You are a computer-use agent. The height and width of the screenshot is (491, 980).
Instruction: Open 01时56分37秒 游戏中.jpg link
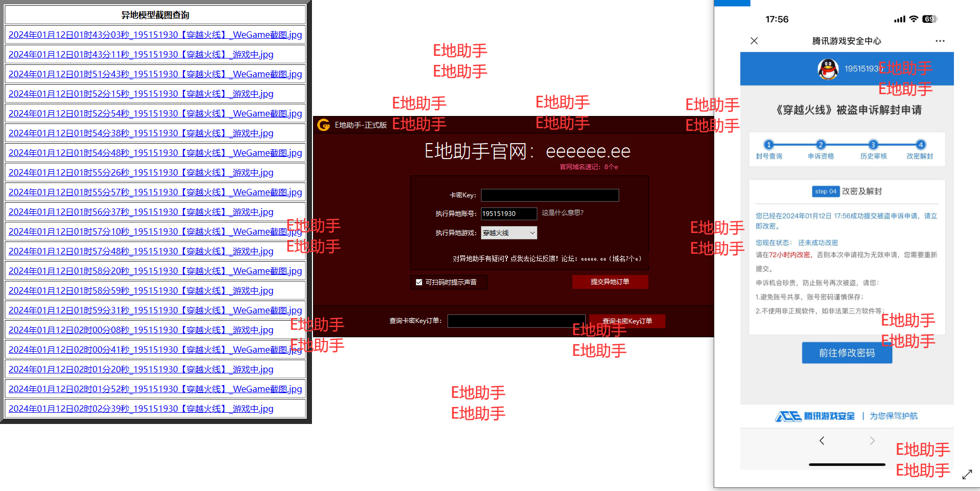click(x=141, y=212)
